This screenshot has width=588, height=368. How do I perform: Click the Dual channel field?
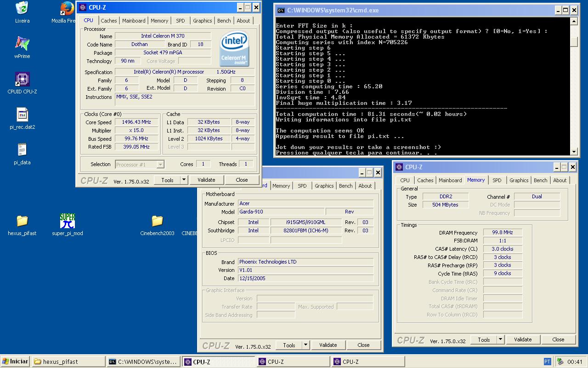click(x=537, y=196)
